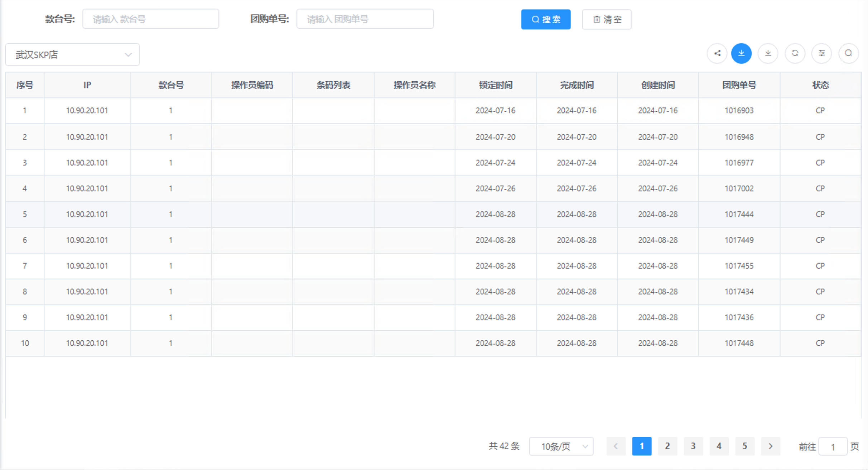Go to page 5

745,446
